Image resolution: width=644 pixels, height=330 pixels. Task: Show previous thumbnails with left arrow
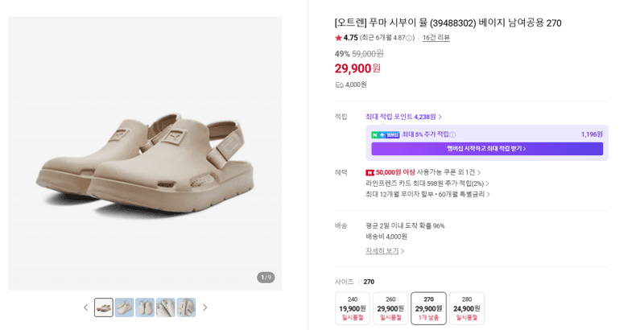click(86, 307)
